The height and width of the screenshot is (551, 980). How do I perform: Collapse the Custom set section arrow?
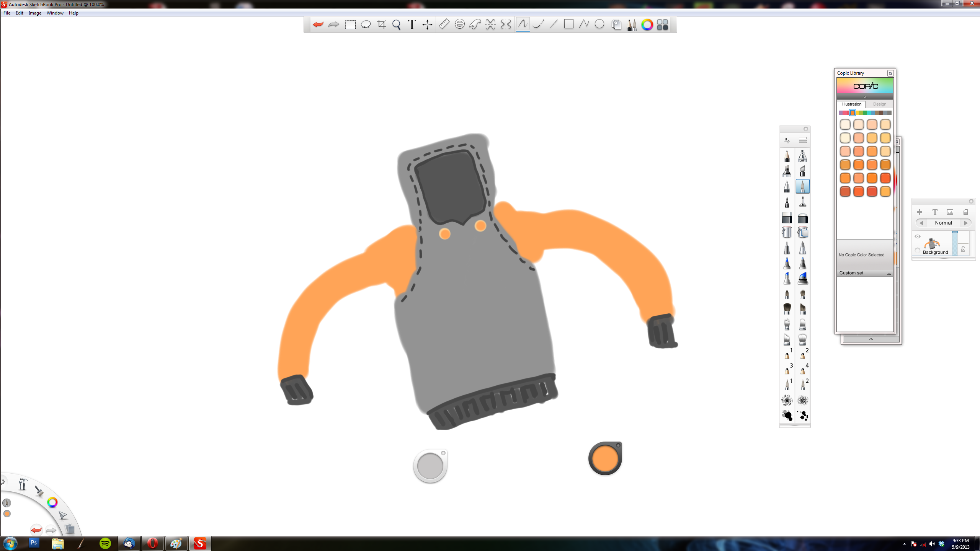889,273
